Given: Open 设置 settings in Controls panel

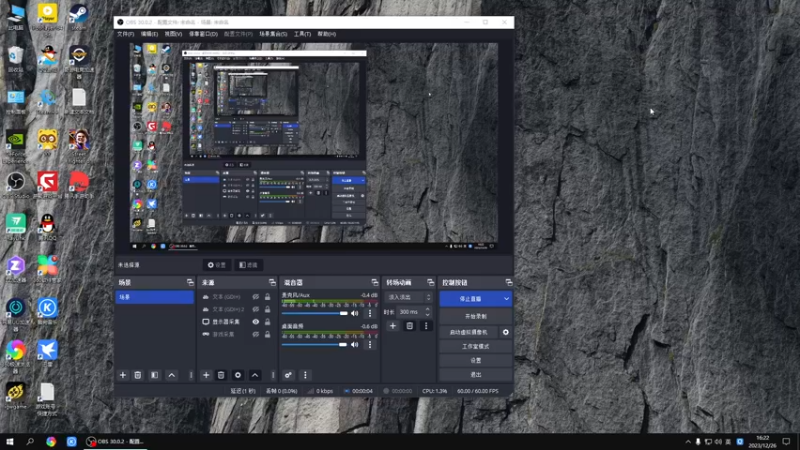Looking at the screenshot, I should pos(476,360).
